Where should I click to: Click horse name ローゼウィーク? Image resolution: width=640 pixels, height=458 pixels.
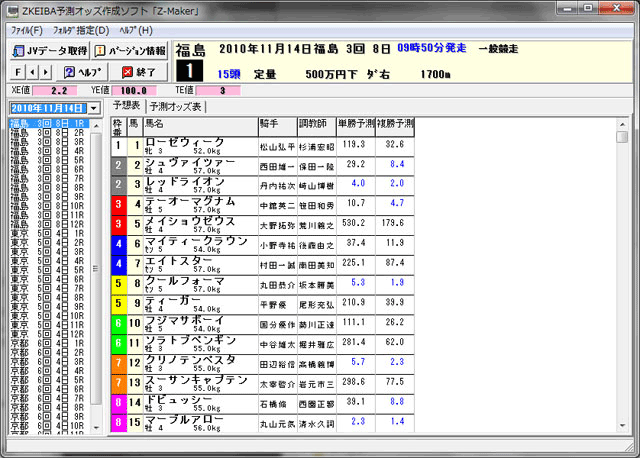[185, 142]
